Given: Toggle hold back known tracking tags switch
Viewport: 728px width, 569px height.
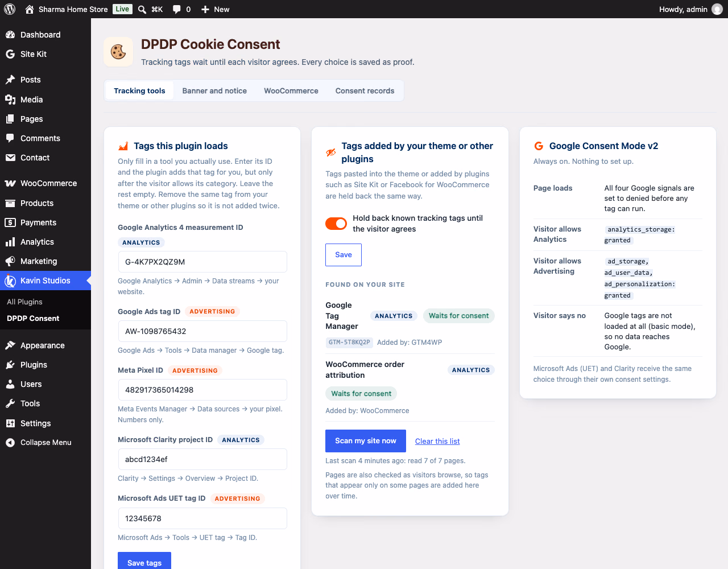Looking at the screenshot, I should 336,224.
